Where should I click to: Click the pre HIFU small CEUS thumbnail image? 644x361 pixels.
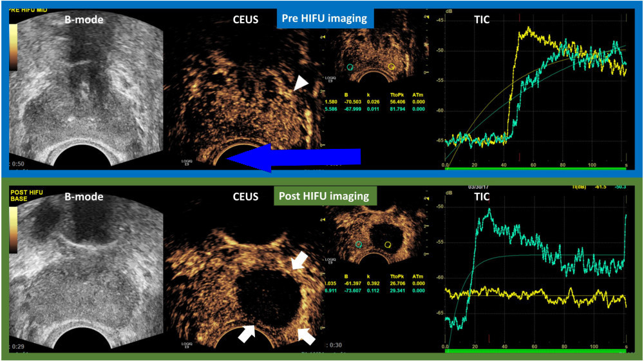[x=377, y=48]
